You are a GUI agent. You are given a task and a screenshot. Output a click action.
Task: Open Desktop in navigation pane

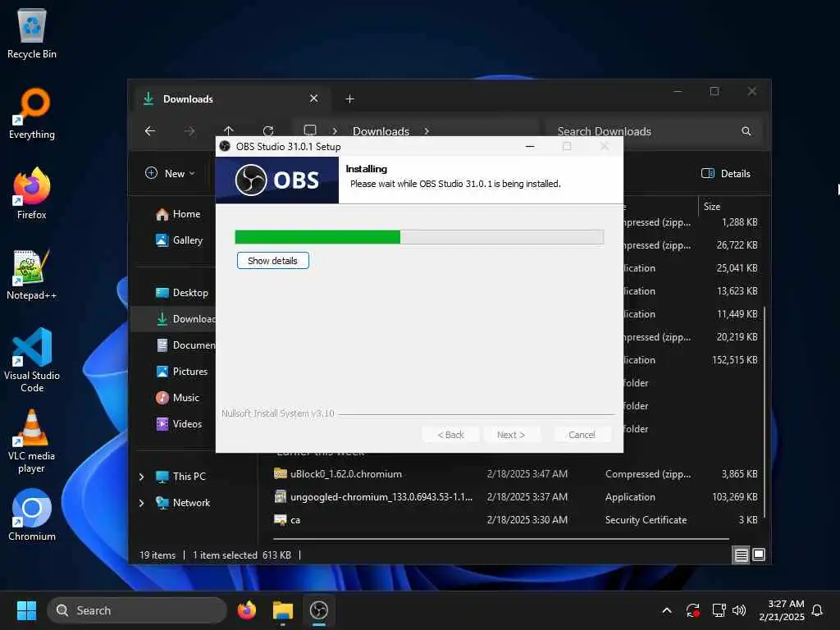tap(182, 293)
